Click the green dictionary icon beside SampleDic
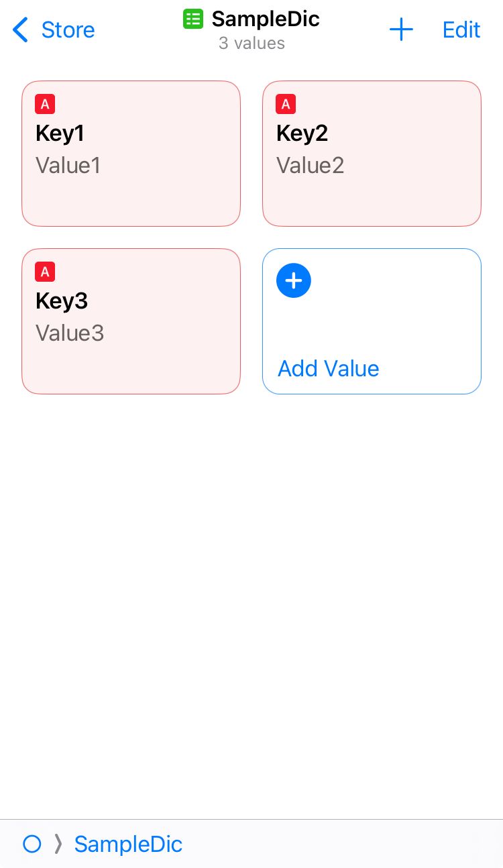This screenshot has width=503, height=868. pyautogui.click(x=193, y=19)
